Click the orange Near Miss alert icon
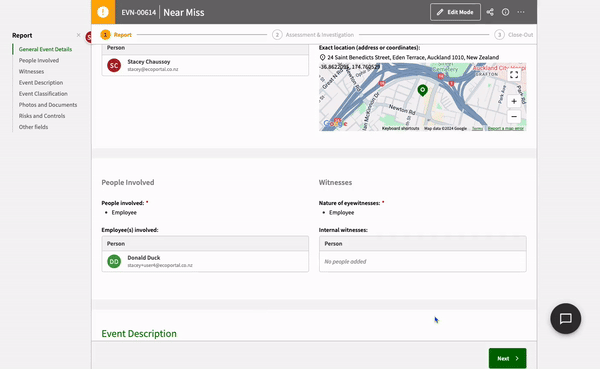The width and height of the screenshot is (600, 369). (103, 12)
